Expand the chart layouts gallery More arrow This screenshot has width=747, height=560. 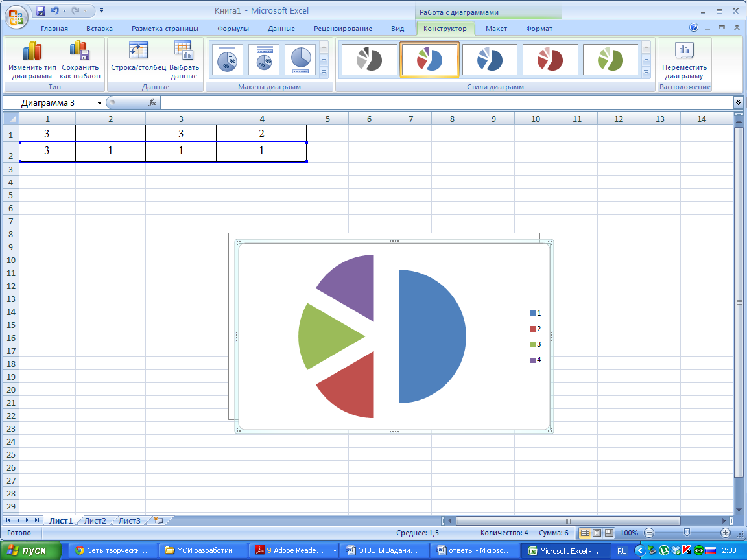click(x=324, y=73)
